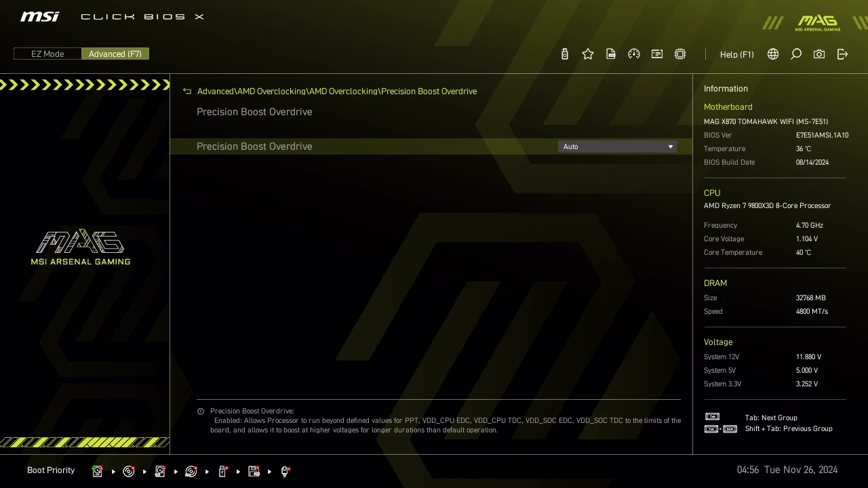Viewport: 868px width, 488px height.
Task: Go back using the breadcrumb return arrow
Action: coord(187,91)
